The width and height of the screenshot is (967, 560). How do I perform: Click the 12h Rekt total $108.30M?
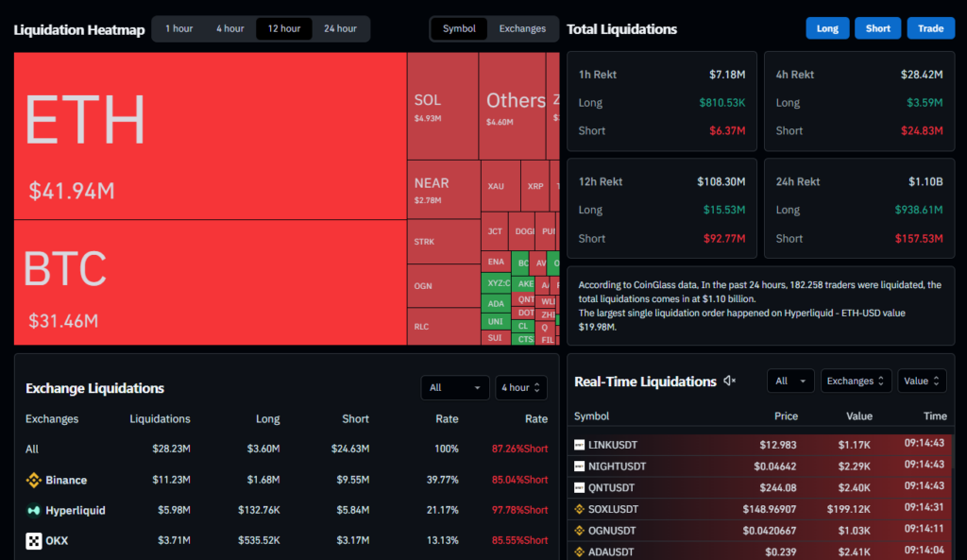point(721,182)
